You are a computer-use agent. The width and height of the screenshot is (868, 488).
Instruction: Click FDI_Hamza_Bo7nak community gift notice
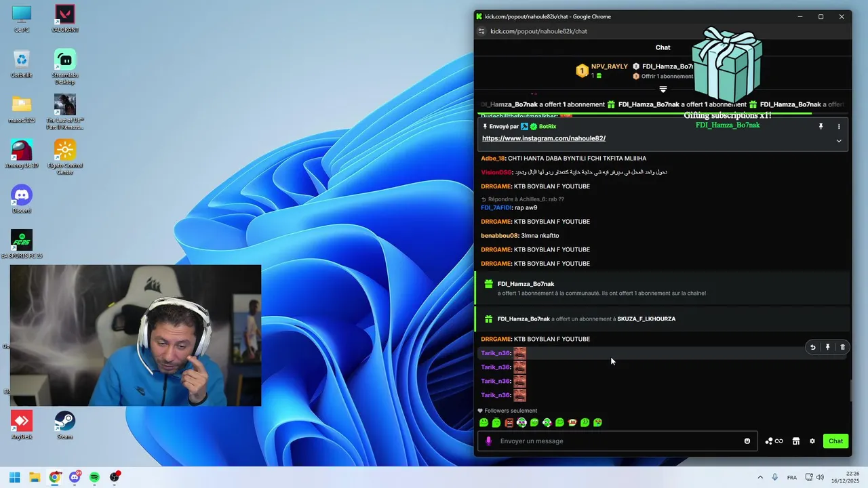[x=663, y=288]
